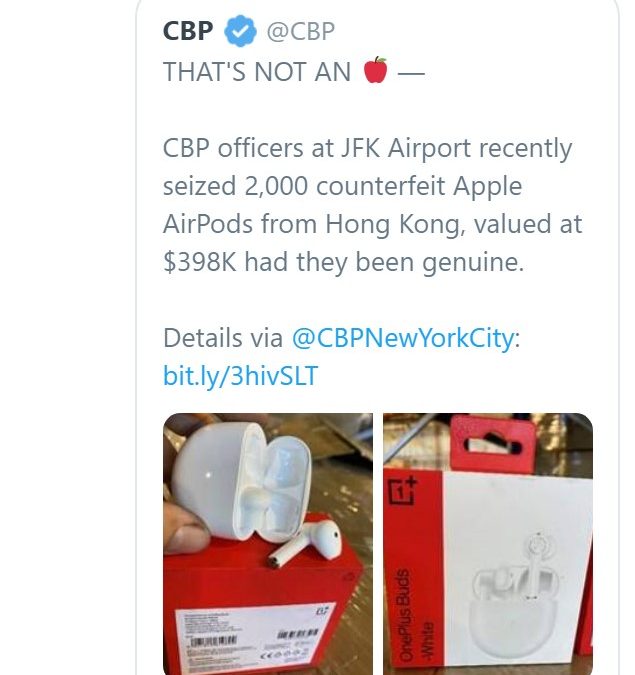Click the "THAT'S NOT AN" headline text
Viewport: 635px width, 675px height.
(257, 71)
